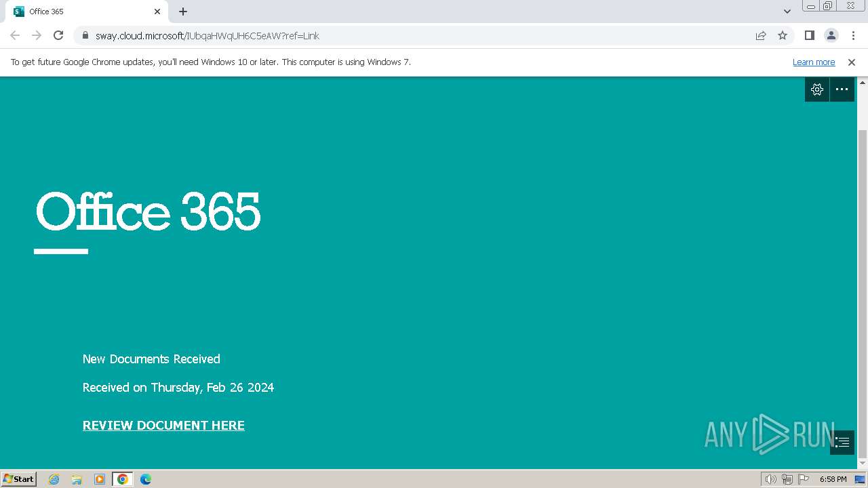This screenshot has width=868, height=488.
Task: Click the page scrollbar's scroll up arrow
Action: click(x=863, y=82)
